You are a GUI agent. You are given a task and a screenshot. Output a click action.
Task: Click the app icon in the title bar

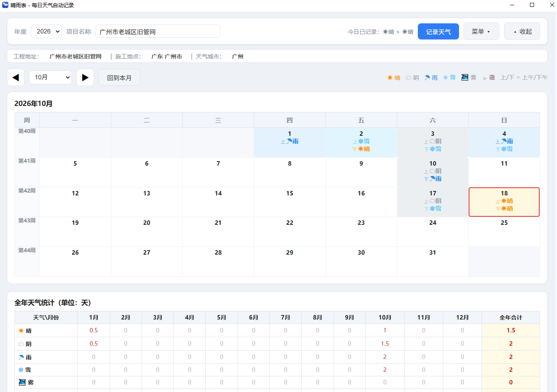5,5
